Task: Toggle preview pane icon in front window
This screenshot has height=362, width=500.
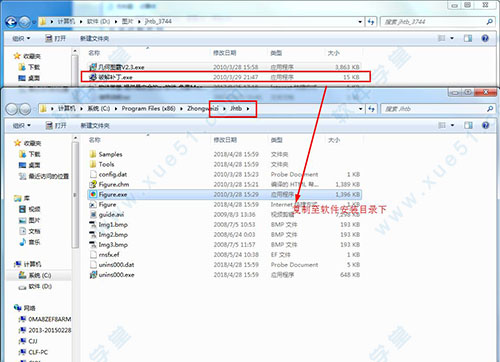Action: tap(468, 125)
